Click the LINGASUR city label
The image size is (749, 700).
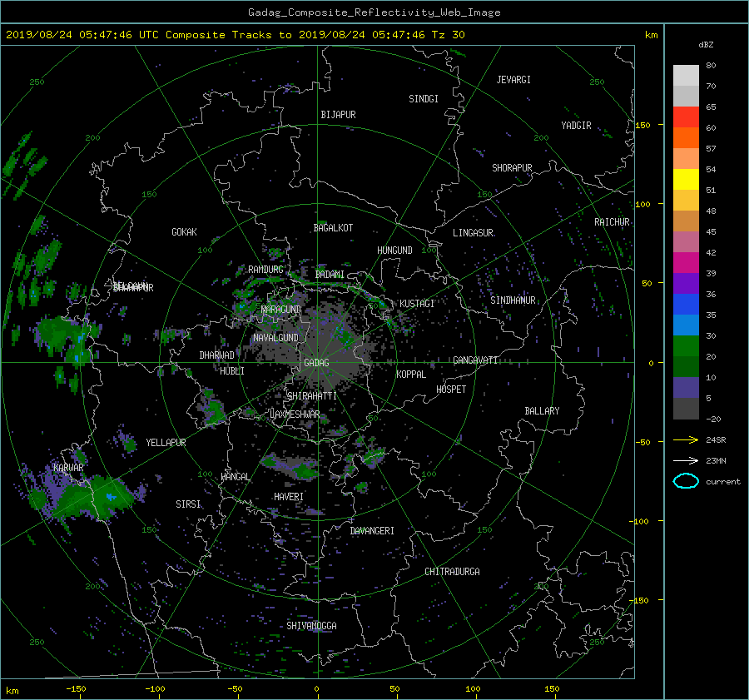click(473, 233)
